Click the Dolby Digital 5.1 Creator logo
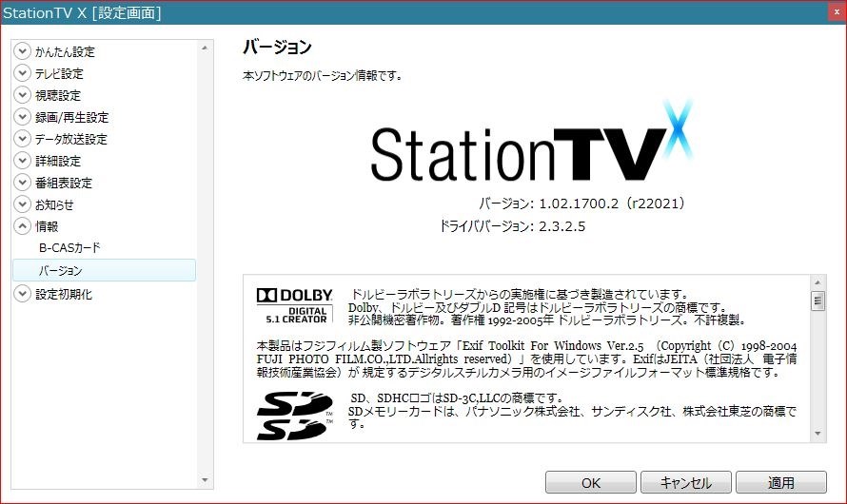The image size is (847, 504). 294,306
